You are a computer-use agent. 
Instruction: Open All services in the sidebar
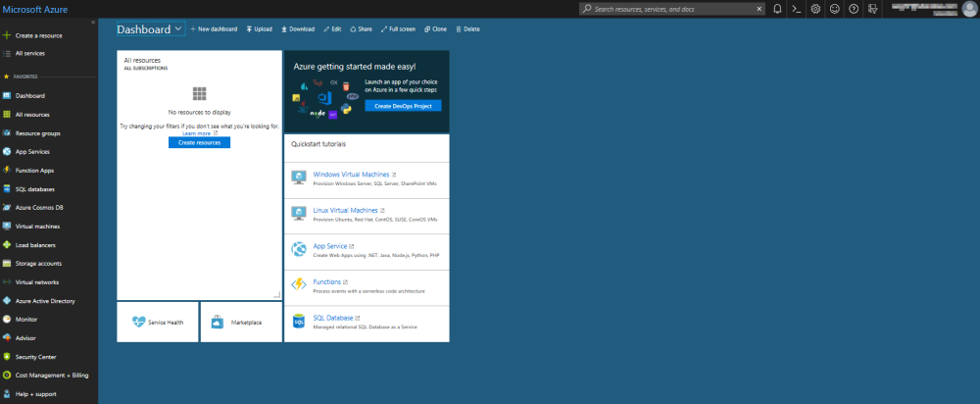(30, 53)
